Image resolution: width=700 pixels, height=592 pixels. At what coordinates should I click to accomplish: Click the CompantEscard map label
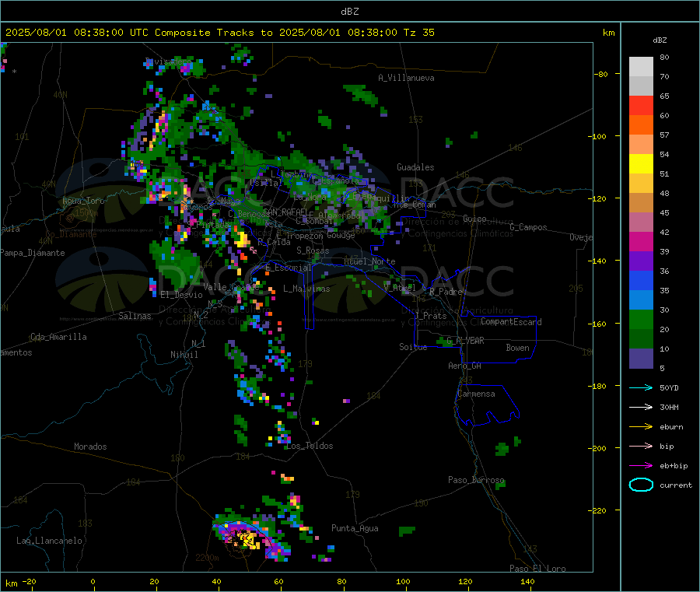[x=511, y=321]
